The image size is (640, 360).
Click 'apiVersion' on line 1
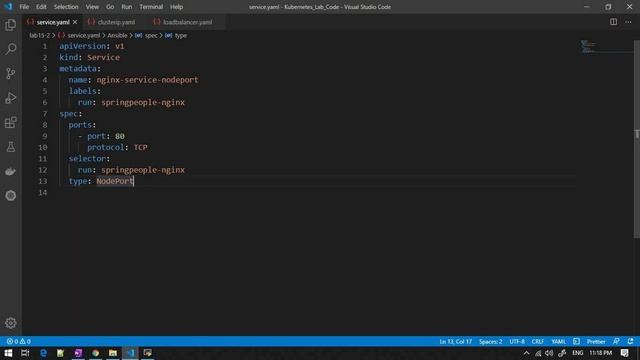pyautogui.click(x=82, y=46)
